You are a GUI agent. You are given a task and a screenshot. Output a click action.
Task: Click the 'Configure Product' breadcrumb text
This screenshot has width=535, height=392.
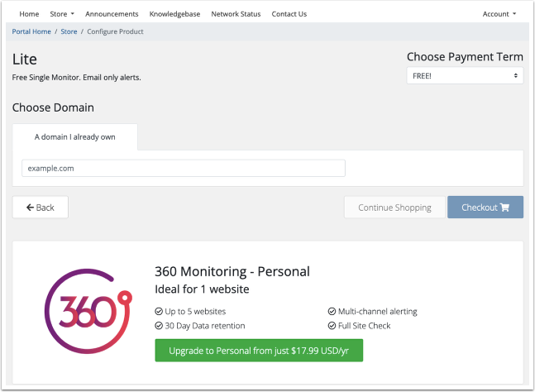(115, 31)
